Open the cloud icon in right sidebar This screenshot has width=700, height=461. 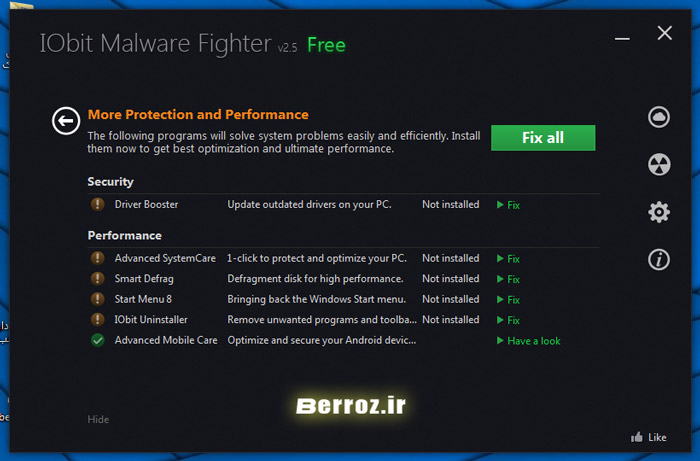658,117
